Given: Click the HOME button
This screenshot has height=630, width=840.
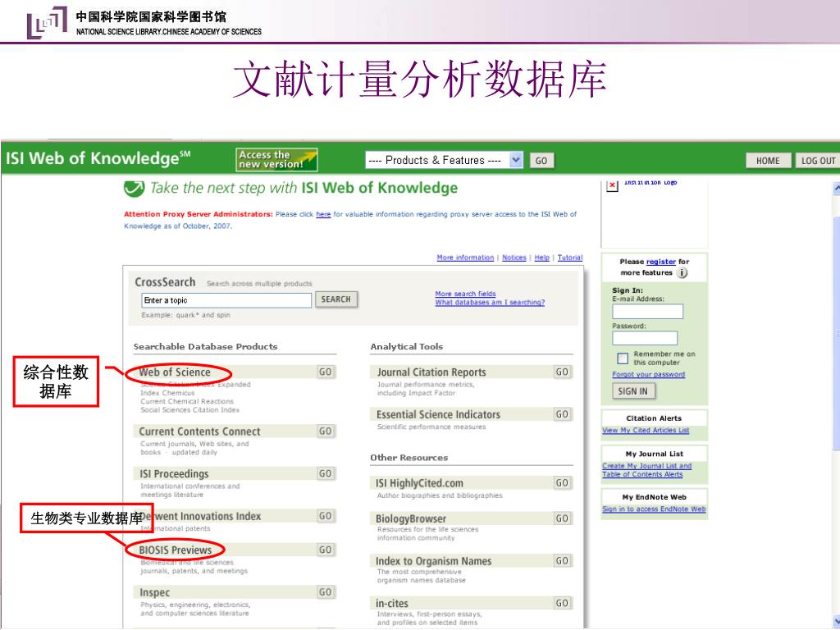Looking at the screenshot, I should pyautogui.click(x=768, y=161).
